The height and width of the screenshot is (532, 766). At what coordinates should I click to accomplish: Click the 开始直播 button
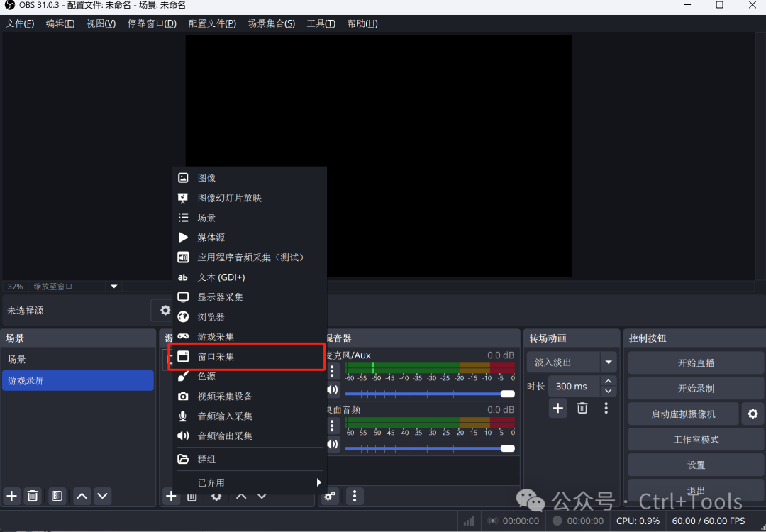click(696, 362)
